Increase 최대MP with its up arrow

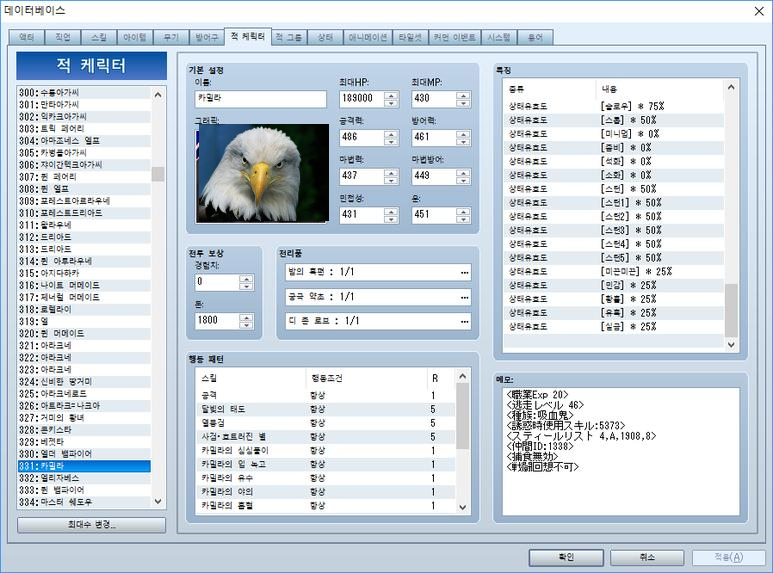coord(463,95)
